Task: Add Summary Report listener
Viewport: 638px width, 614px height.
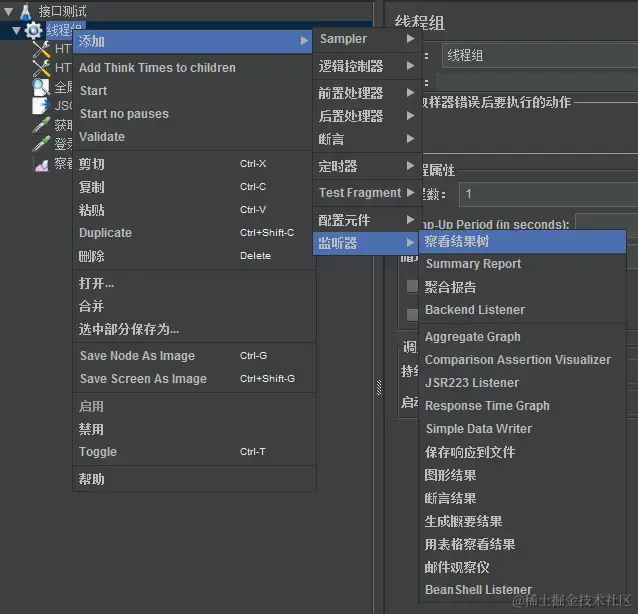Action: coord(522,264)
